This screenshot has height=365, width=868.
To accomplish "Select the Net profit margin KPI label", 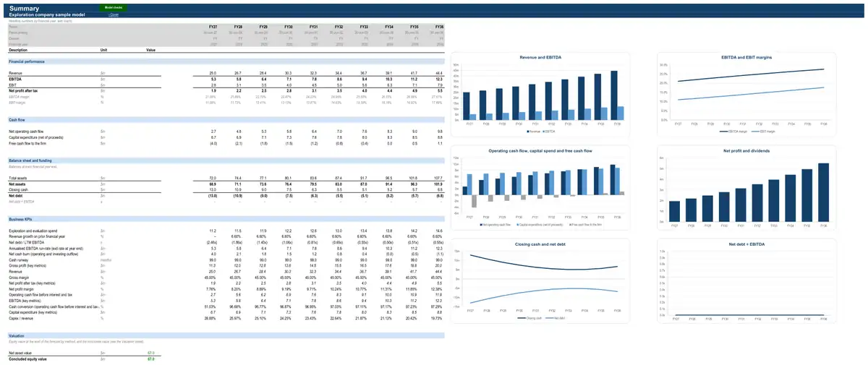I will 20,288.
